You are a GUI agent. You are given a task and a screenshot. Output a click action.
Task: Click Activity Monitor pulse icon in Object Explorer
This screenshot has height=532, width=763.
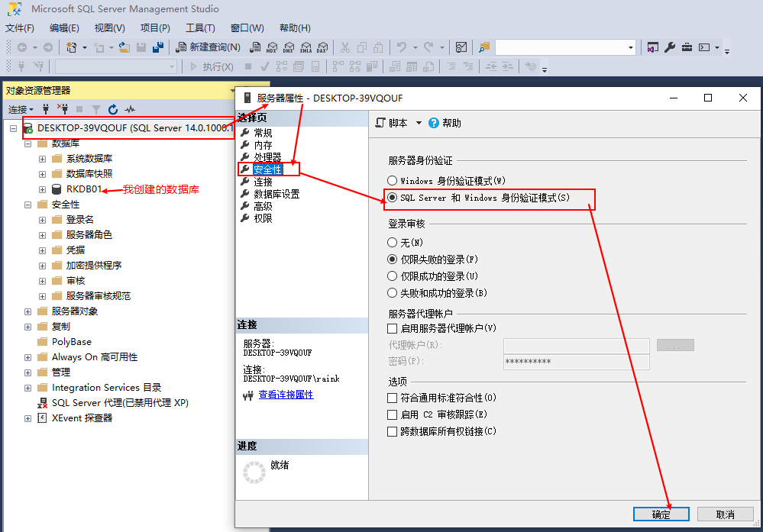pos(129,109)
